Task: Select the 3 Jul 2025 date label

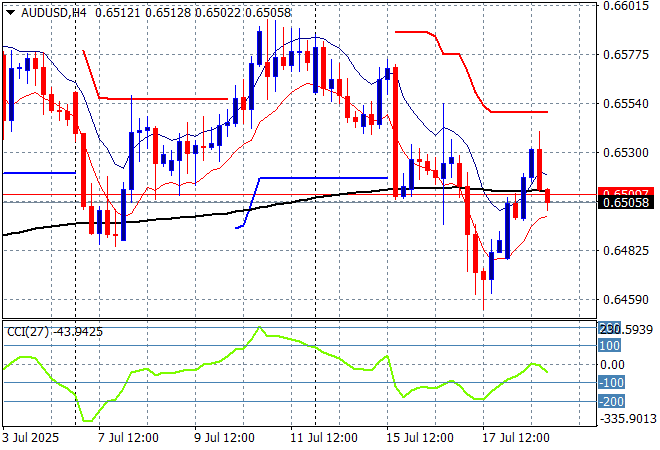Action: tap(30, 438)
